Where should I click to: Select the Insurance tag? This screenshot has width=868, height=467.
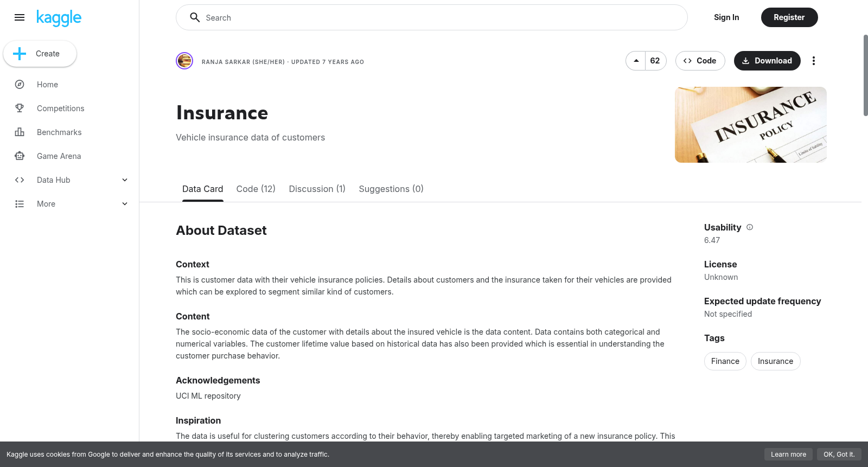(776, 361)
